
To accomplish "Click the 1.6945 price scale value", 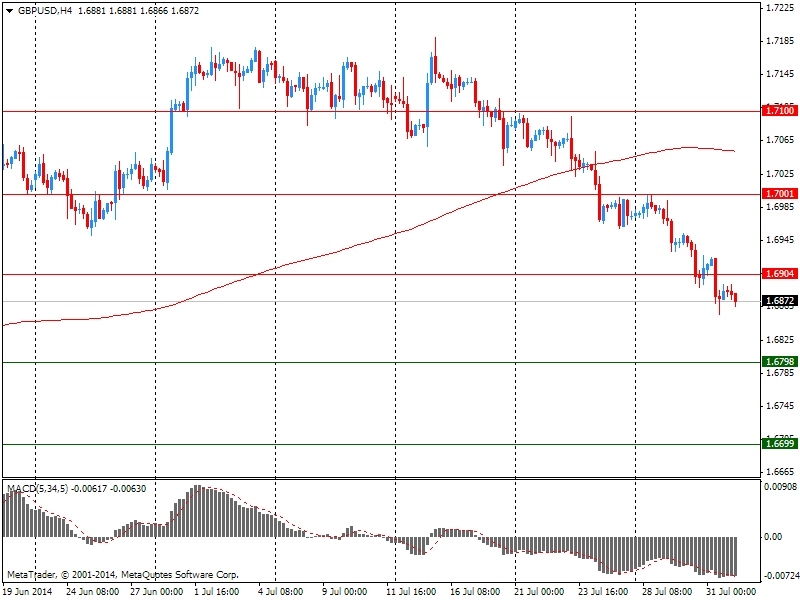I will pos(781,240).
